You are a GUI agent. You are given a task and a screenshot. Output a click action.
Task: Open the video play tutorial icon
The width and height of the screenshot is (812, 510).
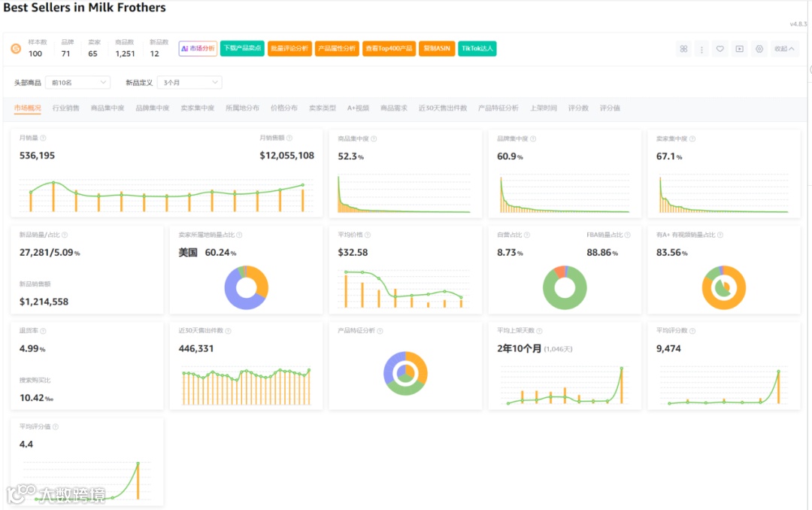coord(740,49)
